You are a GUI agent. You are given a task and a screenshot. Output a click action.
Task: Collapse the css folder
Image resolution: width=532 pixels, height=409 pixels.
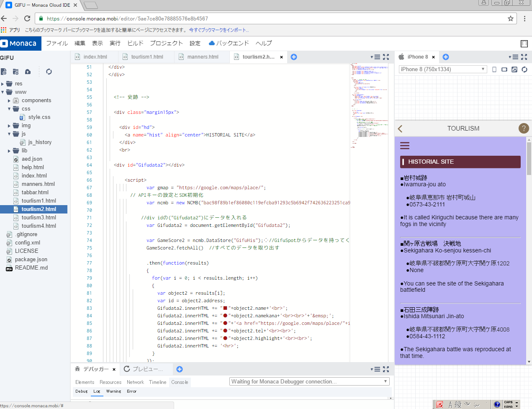pyautogui.click(x=9, y=109)
